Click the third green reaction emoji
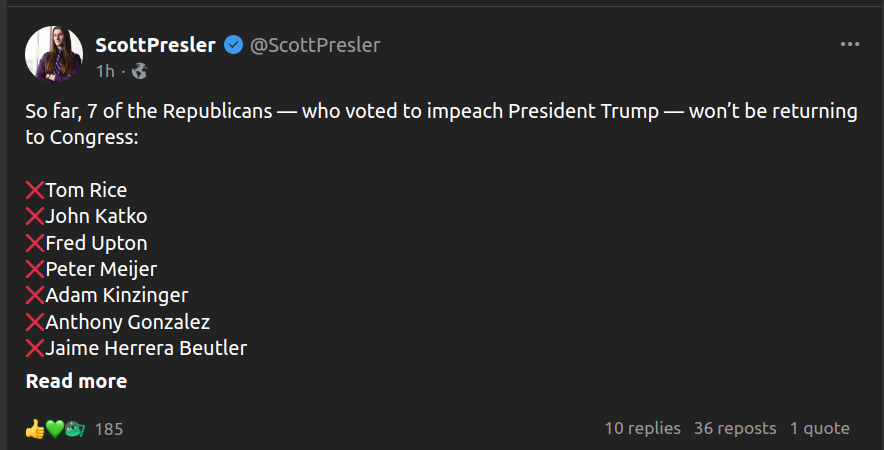This screenshot has height=450, width=884. click(x=75, y=429)
